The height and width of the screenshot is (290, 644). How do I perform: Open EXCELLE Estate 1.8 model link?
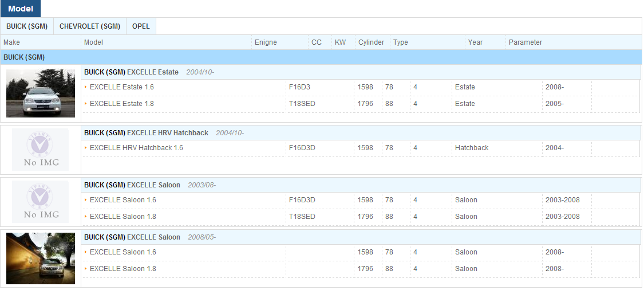point(121,104)
